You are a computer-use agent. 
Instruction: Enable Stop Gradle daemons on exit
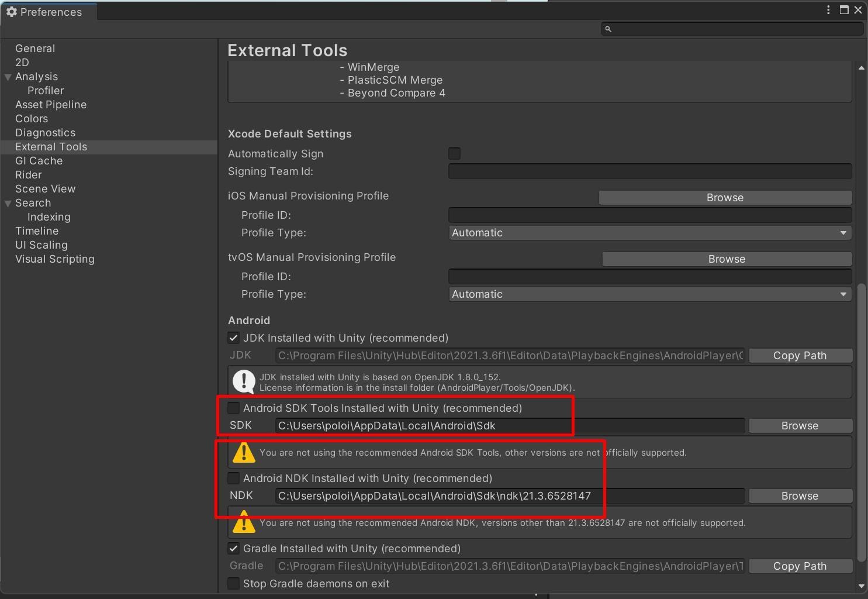(233, 583)
